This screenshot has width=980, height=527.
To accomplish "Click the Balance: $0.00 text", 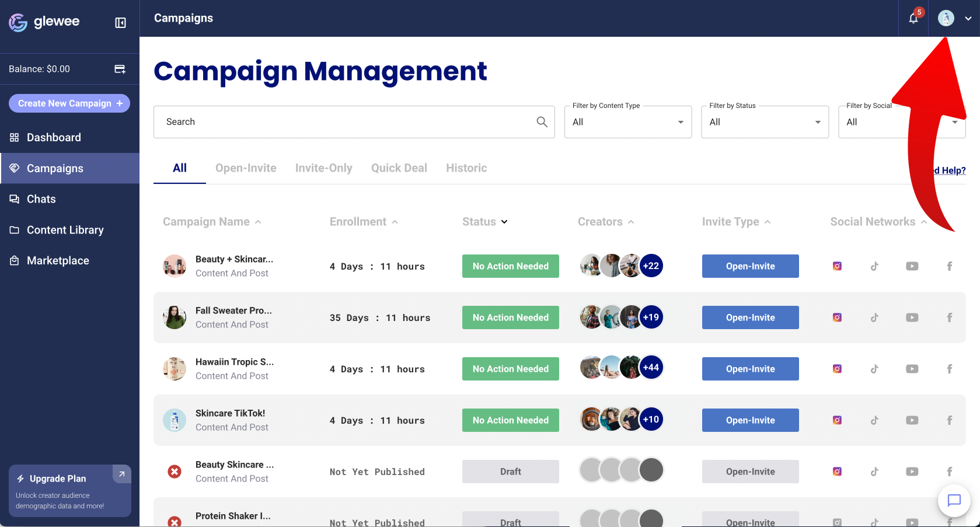I will (39, 69).
